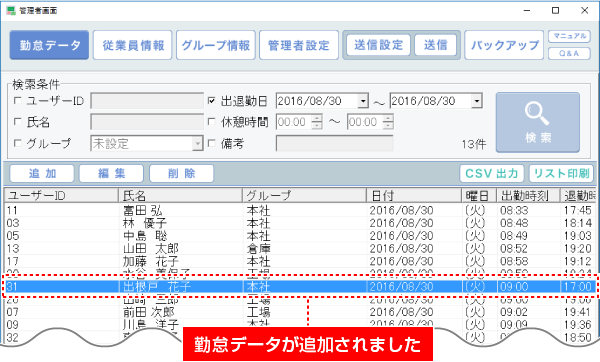
Task: Increase break start time with stepper
Action: click(x=317, y=119)
